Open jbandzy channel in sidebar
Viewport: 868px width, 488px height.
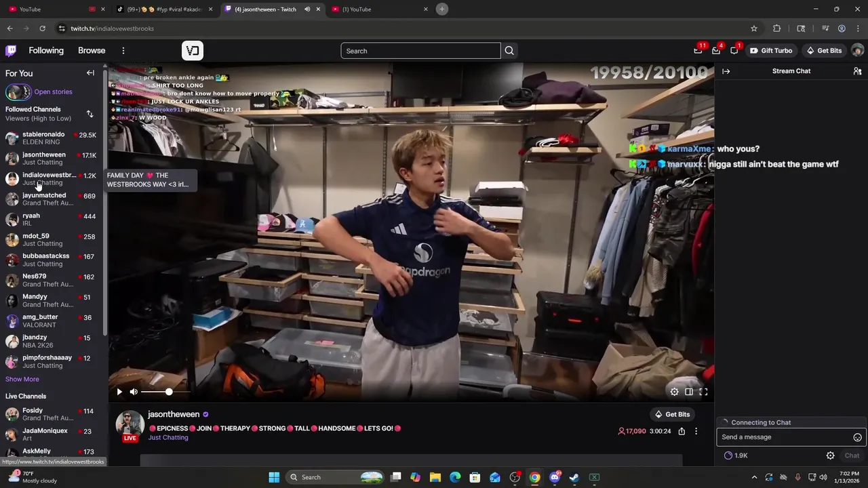[x=52, y=341]
